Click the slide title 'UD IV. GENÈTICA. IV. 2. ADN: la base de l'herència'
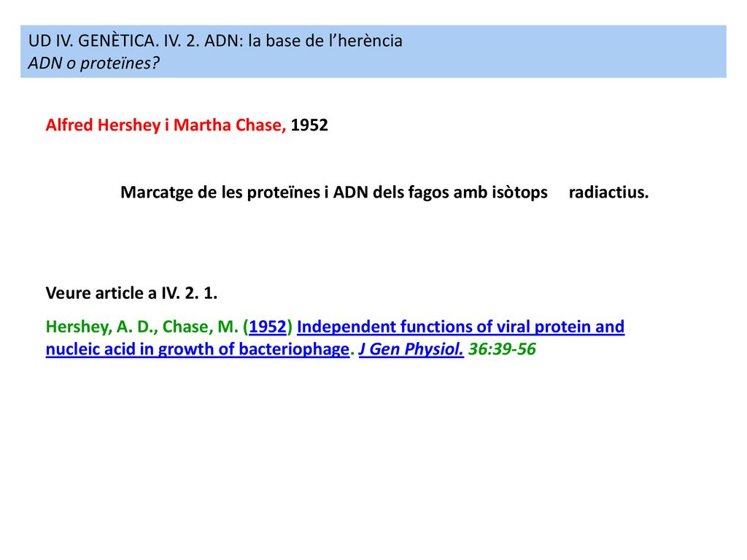Image resolution: width=747 pixels, height=560 pixels. (x=215, y=41)
